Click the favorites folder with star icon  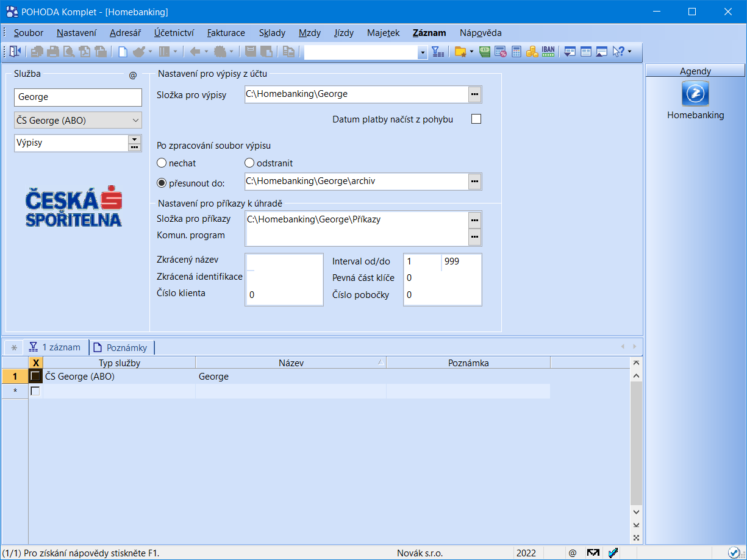(460, 52)
